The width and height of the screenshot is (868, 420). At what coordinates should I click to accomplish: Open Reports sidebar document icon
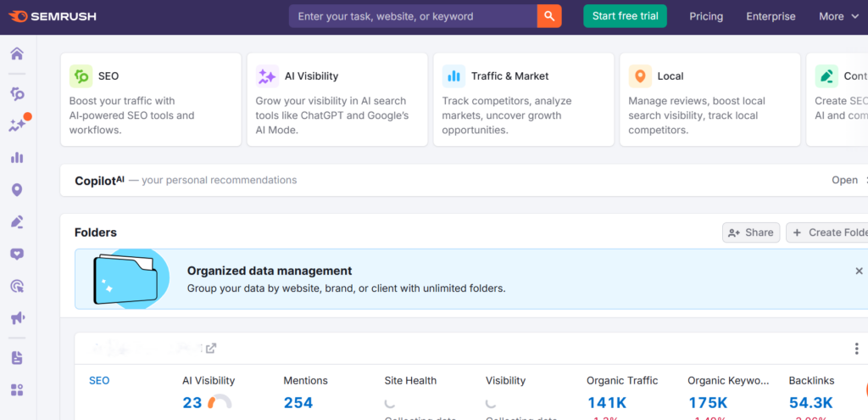click(x=17, y=358)
